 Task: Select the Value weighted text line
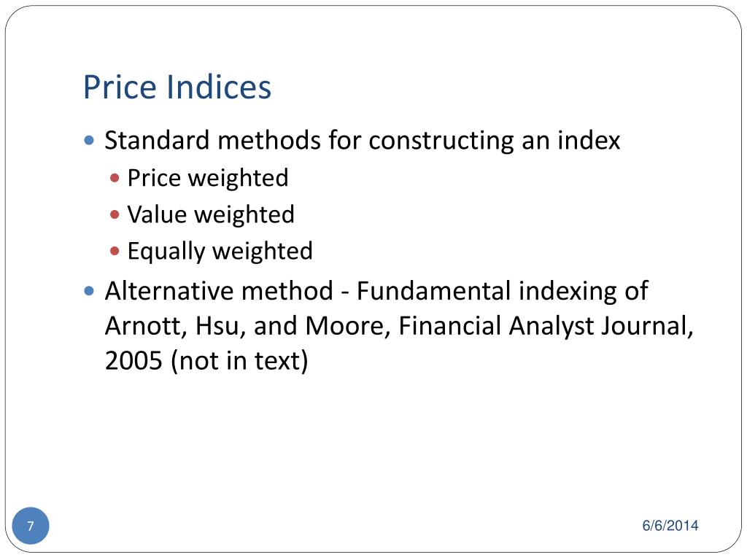point(211,215)
